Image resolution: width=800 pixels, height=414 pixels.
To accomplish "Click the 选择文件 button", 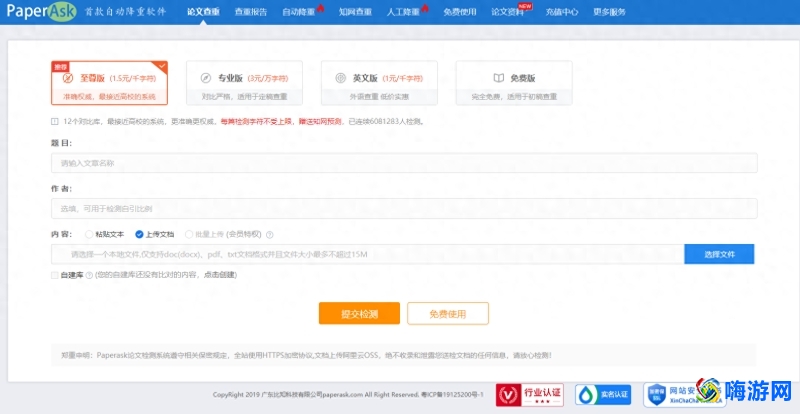I will (x=719, y=254).
